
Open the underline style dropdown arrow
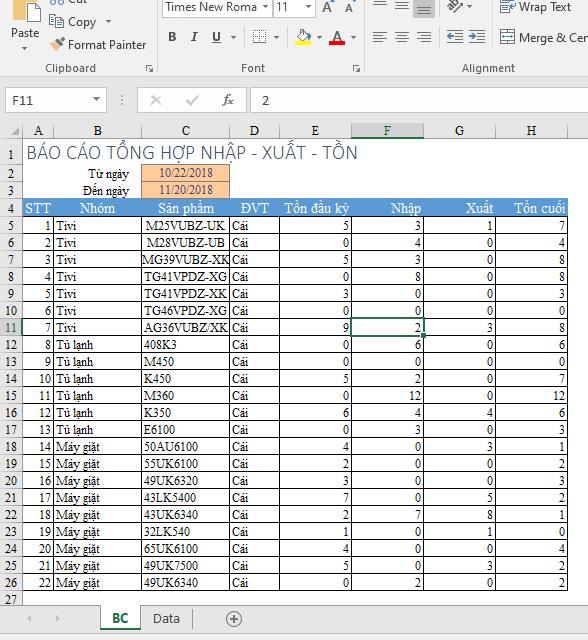(233, 38)
